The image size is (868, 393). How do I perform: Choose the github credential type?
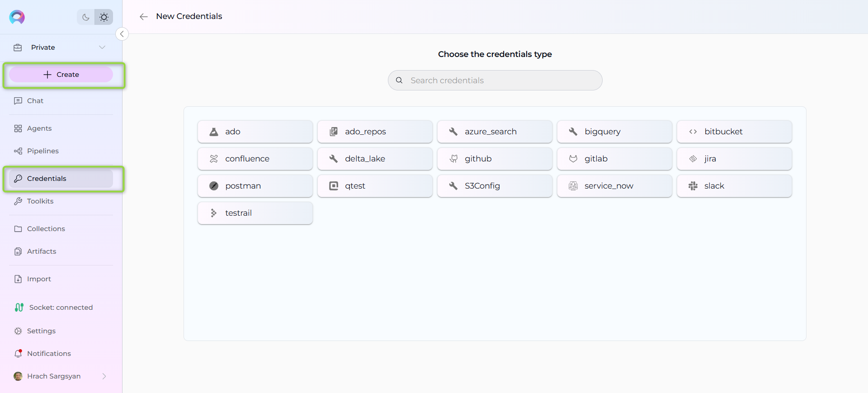[x=495, y=159]
